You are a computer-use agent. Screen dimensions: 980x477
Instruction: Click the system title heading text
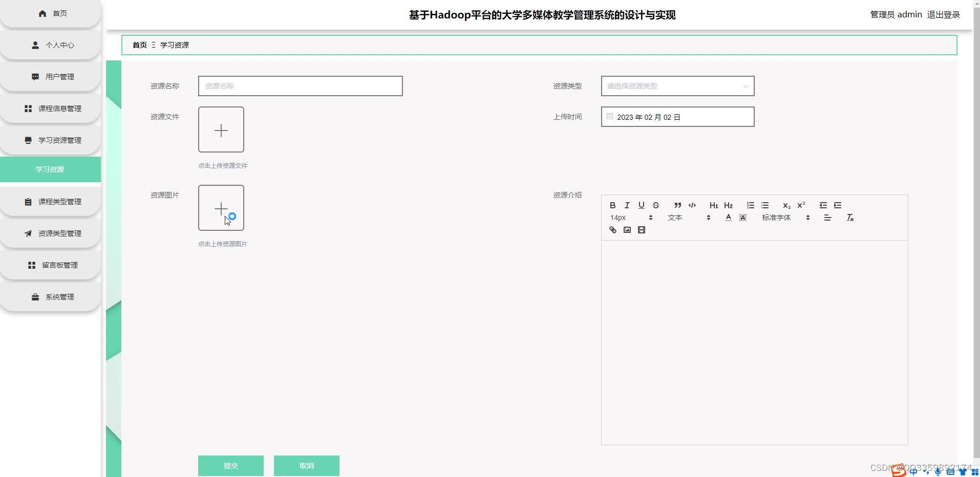pos(542,15)
